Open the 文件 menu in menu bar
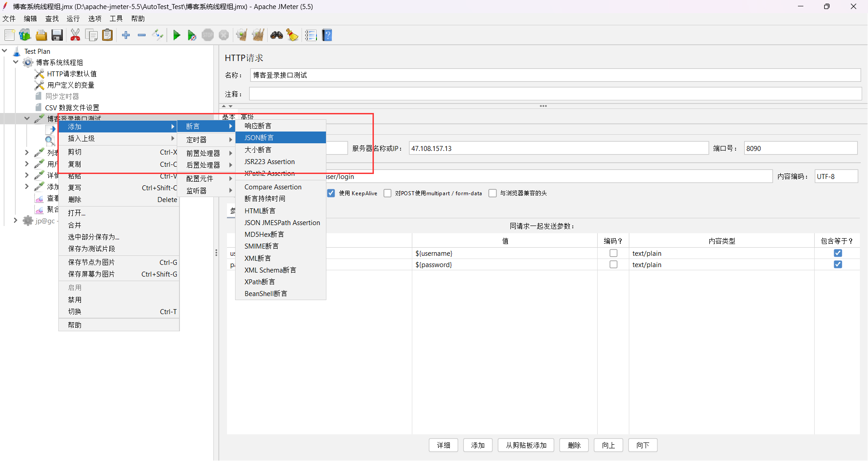Image resolution: width=868 pixels, height=461 pixels. click(9, 19)
